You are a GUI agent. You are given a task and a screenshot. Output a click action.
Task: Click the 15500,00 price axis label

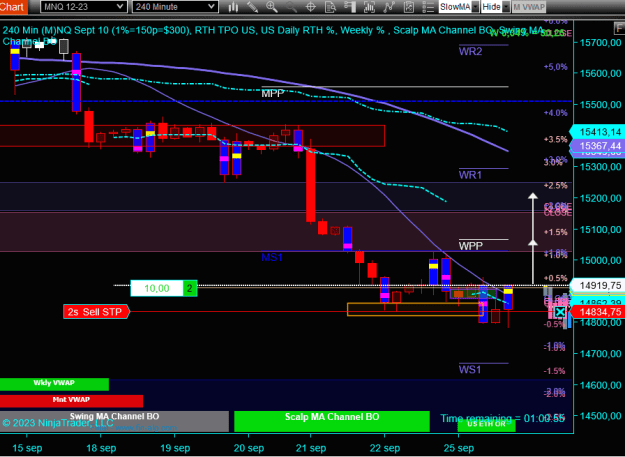click(x=601, y=104)
